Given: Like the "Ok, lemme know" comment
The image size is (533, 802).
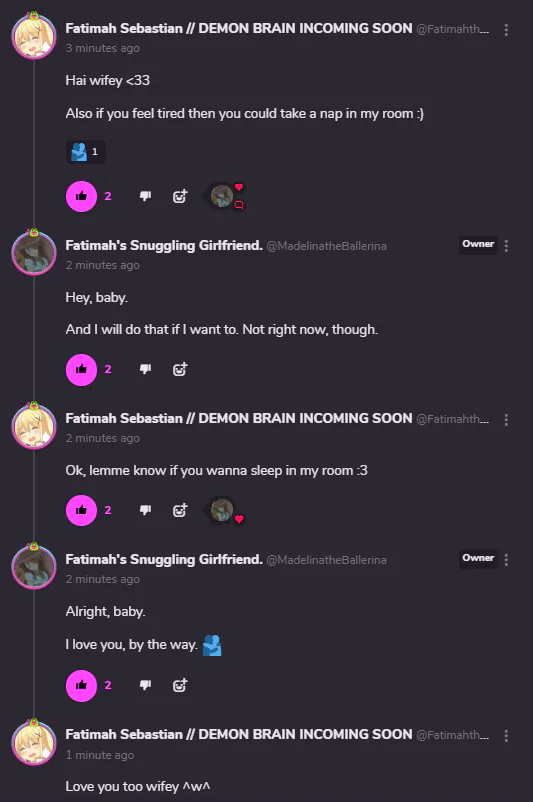Looking at the screenshot, I should pos(81,510).
